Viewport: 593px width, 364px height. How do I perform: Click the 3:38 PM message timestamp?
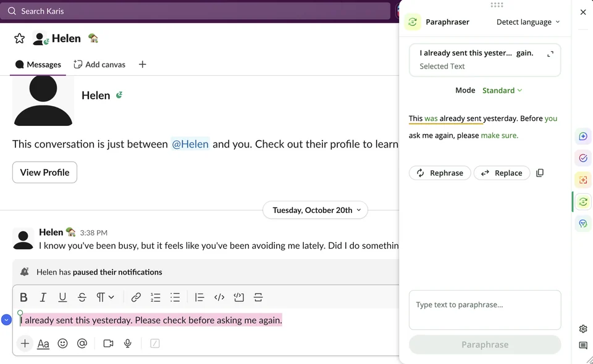point(94,233)
